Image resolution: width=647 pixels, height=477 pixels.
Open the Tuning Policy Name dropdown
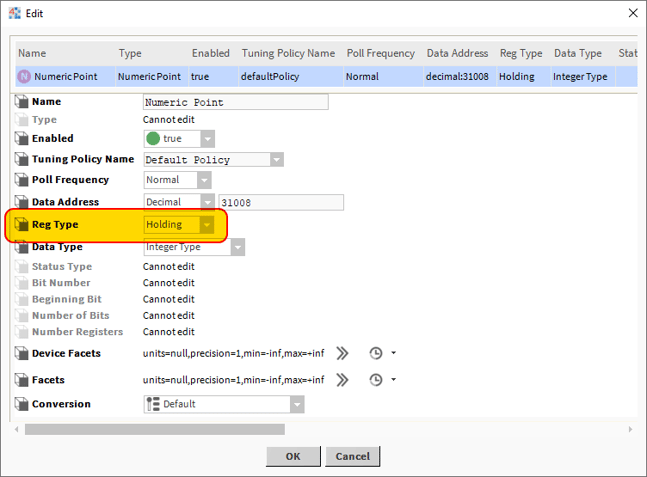click(277, 160)
